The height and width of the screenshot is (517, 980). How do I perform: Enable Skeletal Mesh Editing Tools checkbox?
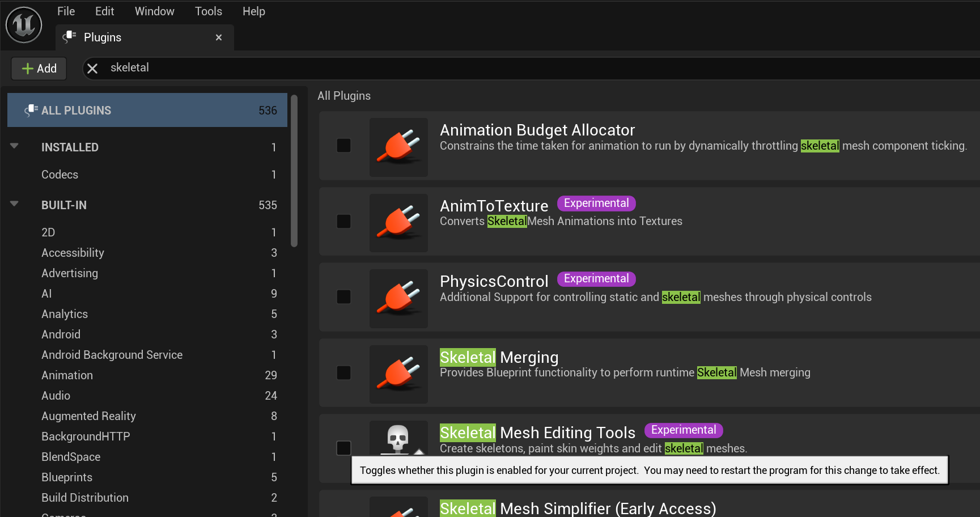tap(343, 448)
